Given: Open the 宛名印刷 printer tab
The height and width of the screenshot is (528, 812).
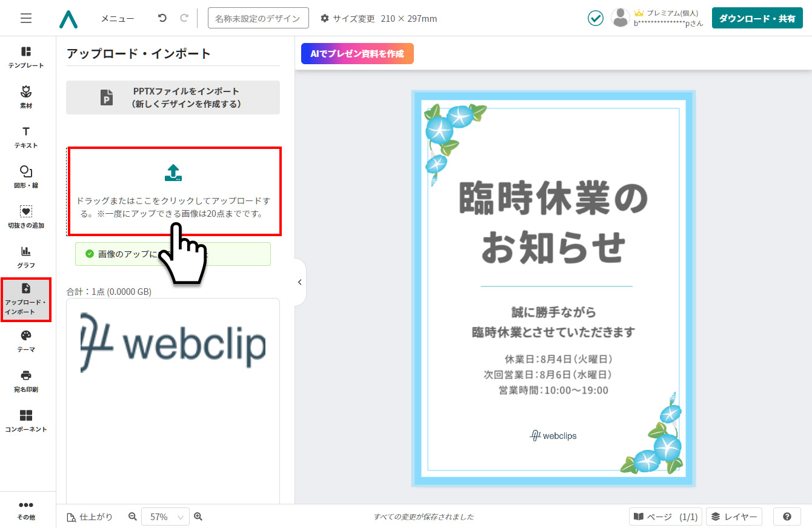Looking at the screenshot, I should [x=26, y=381].
